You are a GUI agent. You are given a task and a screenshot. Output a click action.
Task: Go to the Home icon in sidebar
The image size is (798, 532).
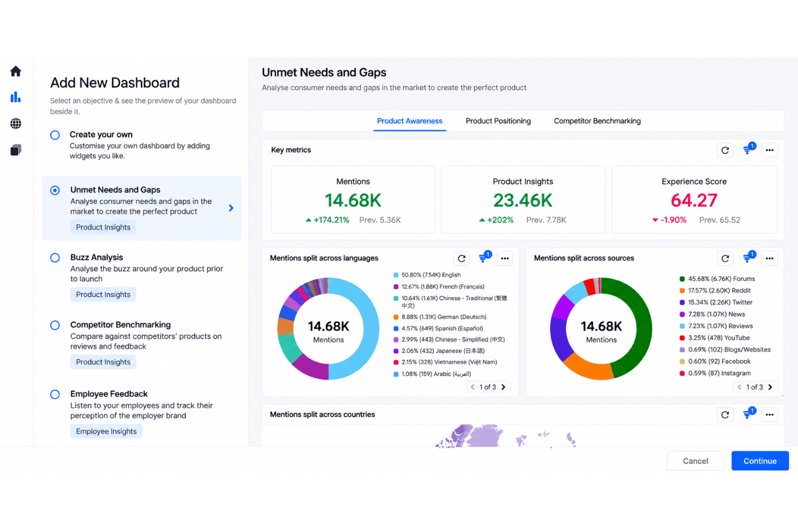point(16,71)
